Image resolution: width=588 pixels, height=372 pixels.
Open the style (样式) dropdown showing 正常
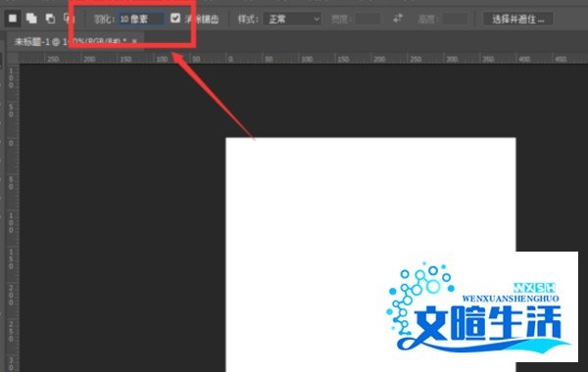[x=292, y=19]
